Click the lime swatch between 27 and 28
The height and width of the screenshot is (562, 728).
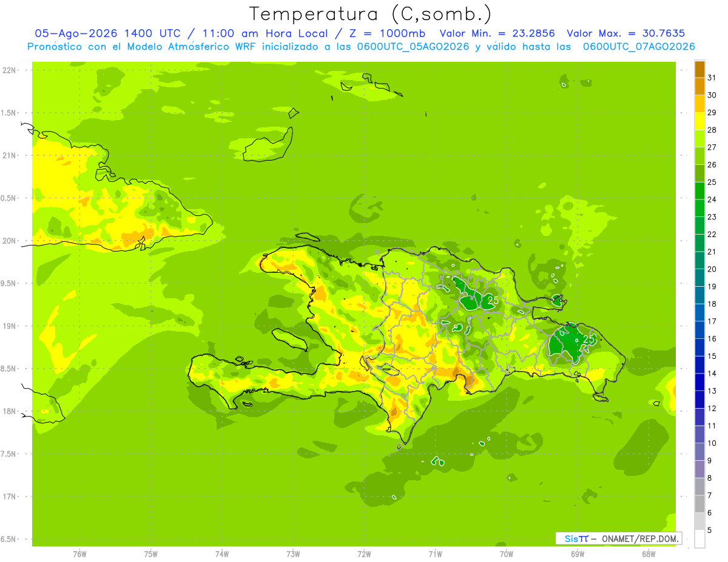click(699, 138)
